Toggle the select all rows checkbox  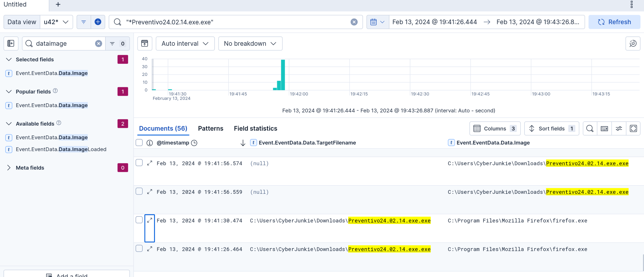click(x=139, y=143)
